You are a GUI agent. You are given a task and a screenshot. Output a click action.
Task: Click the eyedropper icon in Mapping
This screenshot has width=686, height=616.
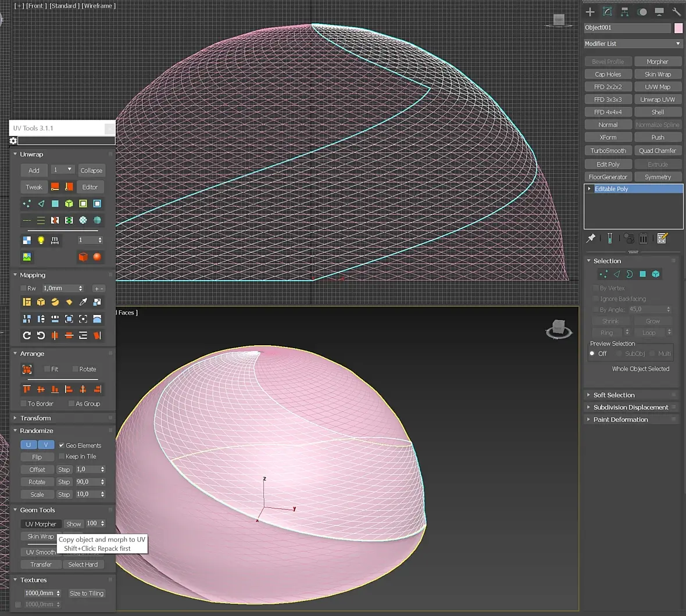pos(83,302)
